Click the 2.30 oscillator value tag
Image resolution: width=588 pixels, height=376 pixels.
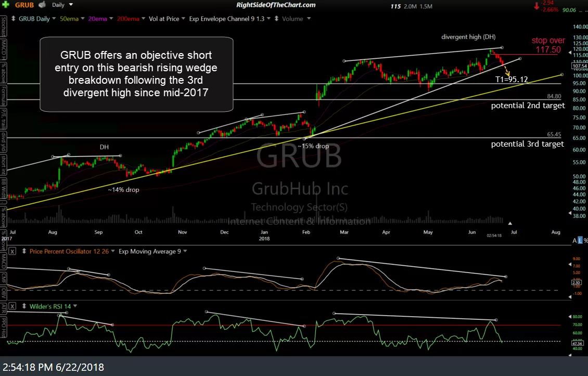577,282
